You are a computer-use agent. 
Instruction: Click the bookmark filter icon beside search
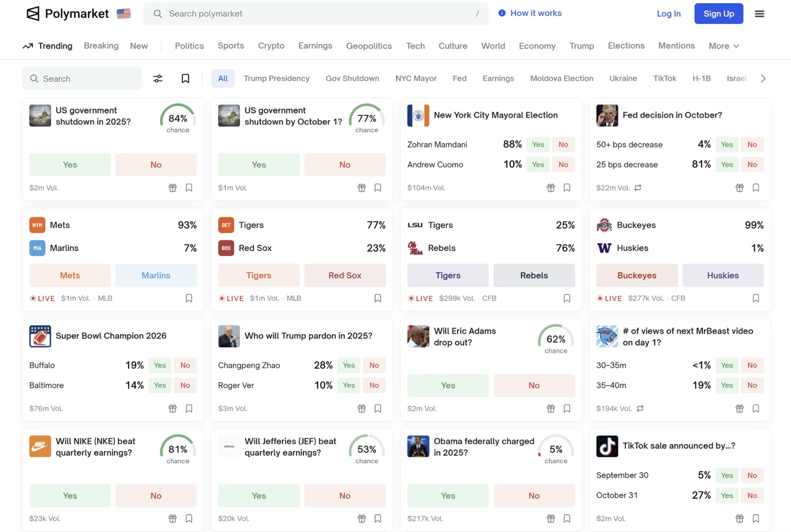tap(185, 78)
